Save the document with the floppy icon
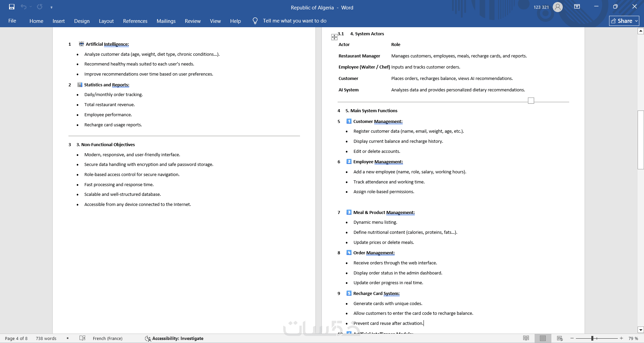Screen dimensions: 644x343 pyautogui.click(x=12, y=7)
